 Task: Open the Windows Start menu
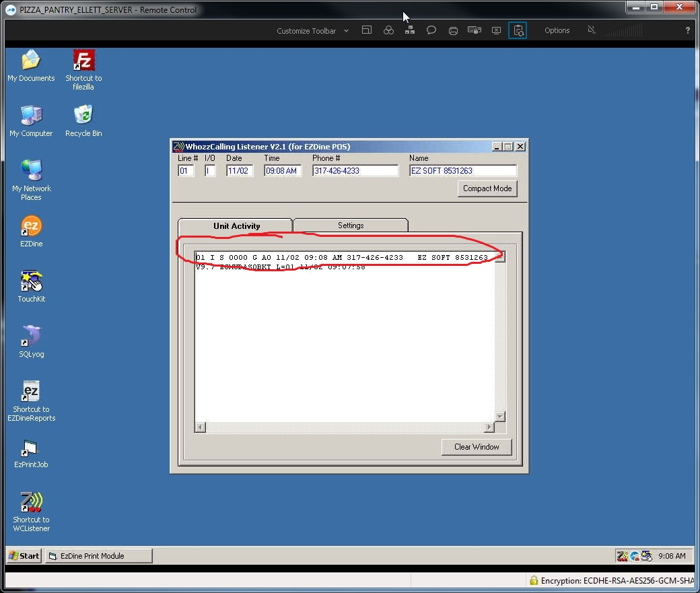(24, 556)
